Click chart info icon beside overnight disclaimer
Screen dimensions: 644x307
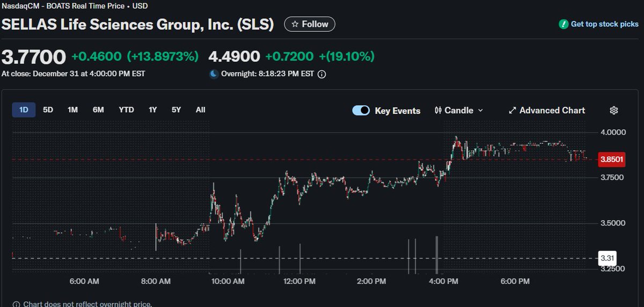coord(16,304)
